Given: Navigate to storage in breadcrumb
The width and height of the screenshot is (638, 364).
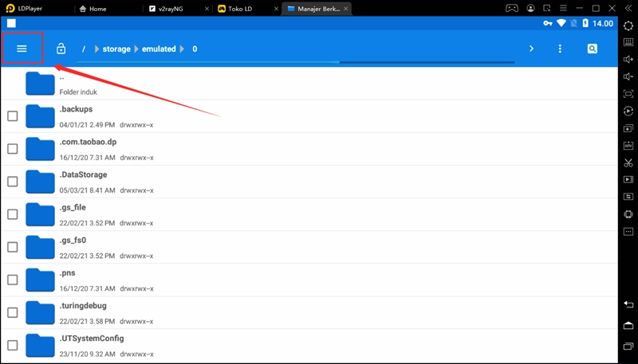Looking at the screenshot, I should [116, 49].
